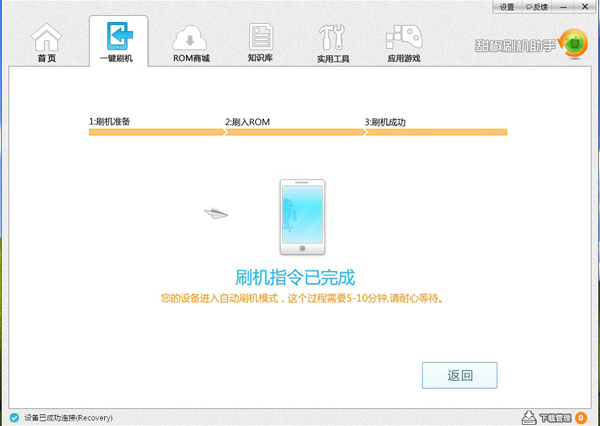Select the 一键刷机 tab

(x=118, y=41)
